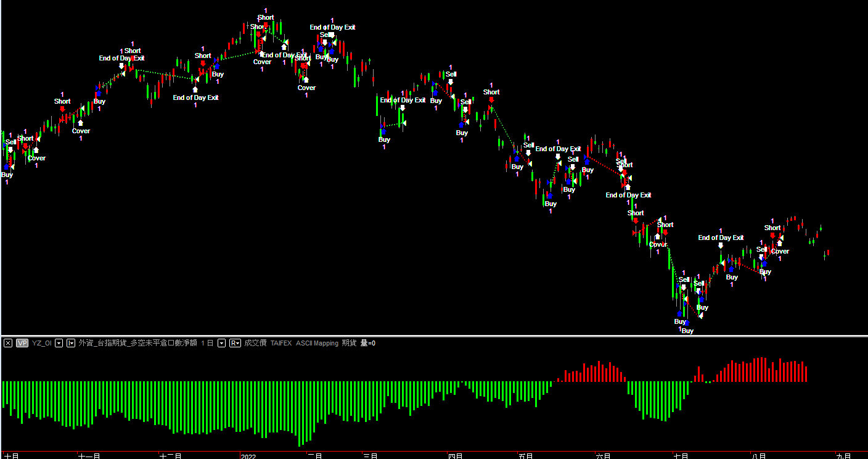Select the March End of Day Exit marker
The height and width of the screenshot is (459, 868).
click(403, 100)
